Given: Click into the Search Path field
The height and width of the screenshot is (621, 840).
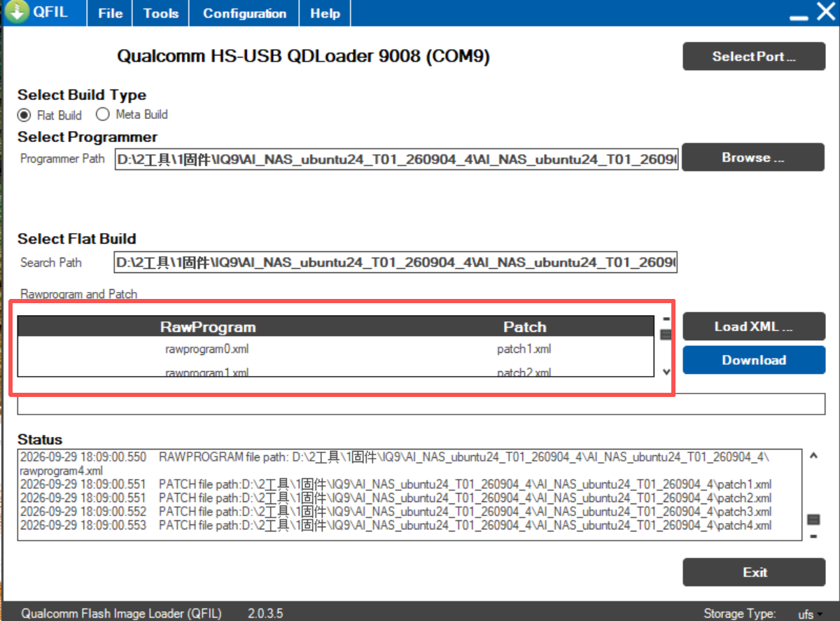Looking at the screenshot, I should [x=395, y=263].
